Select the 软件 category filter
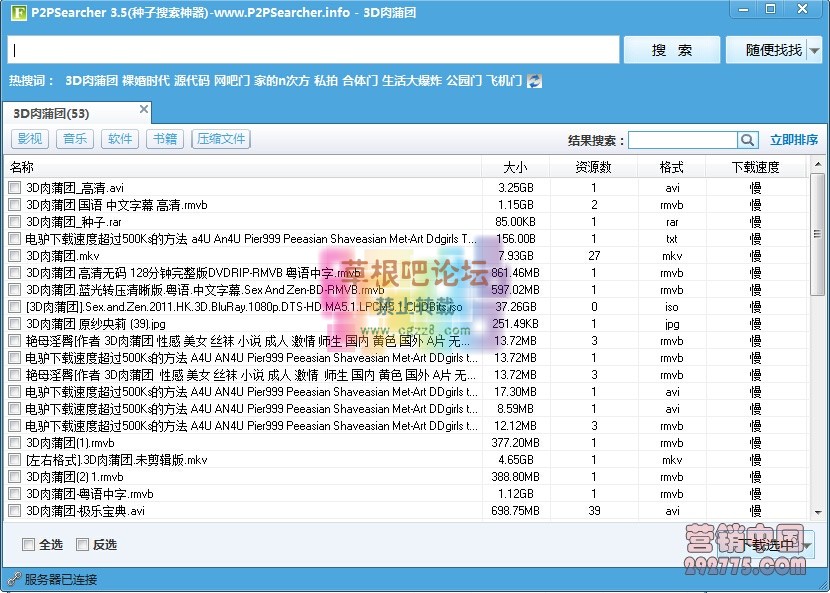Image resolution: width=830 pixels, height=593 pixels. pos(119,139)
